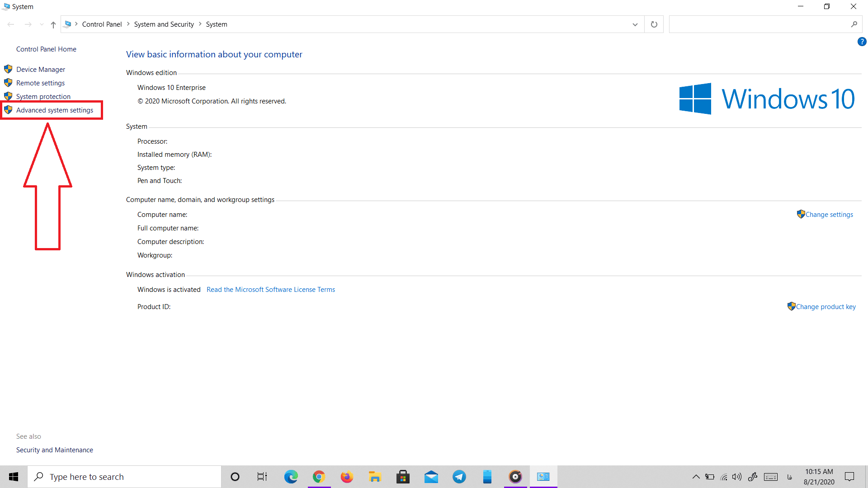
Task: Click the Back navigation arrow
Action: (11, 24)
